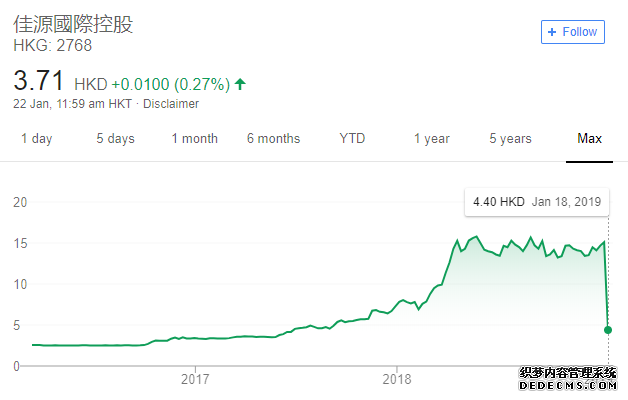Click the HKG: 2768 ticker text
Viewport: 628px width, 400px height.
point(53,45)
